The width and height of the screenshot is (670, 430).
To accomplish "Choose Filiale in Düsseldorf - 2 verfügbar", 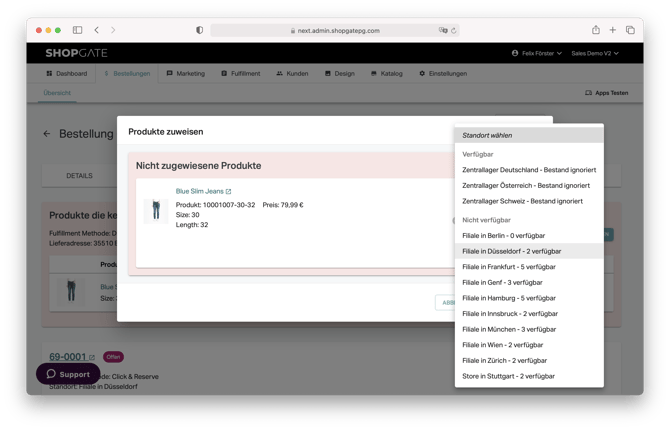I will (x=511, y=251).
